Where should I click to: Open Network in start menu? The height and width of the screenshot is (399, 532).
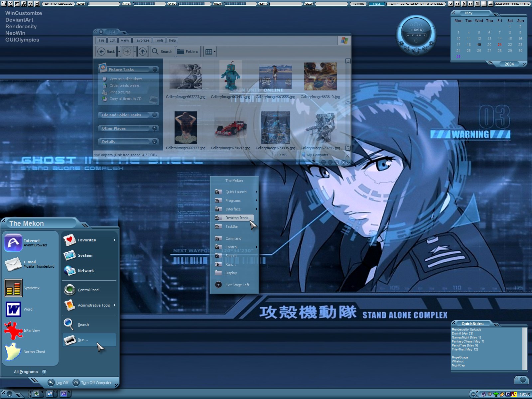point(89,271)
